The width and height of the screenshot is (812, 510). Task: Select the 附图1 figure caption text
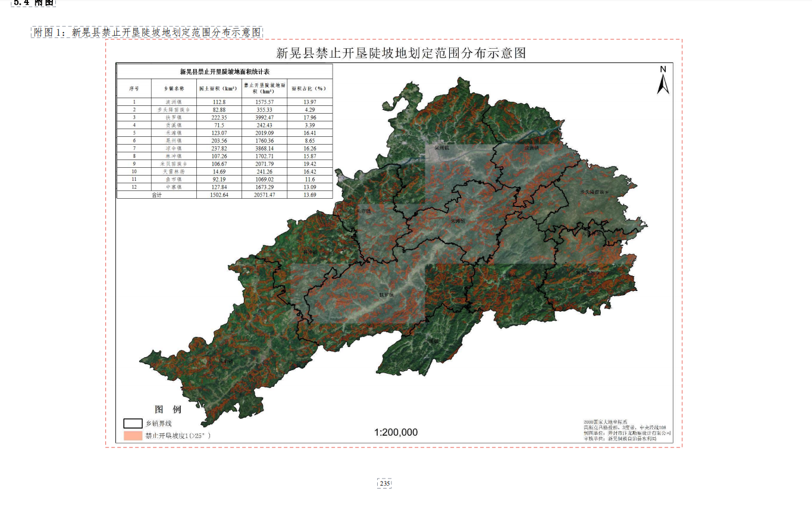click(147, 33)
